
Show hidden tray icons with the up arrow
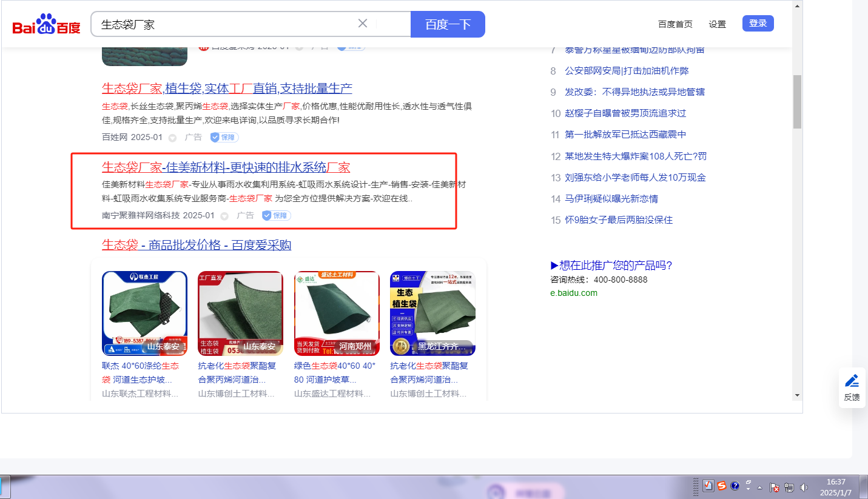click(759, 487)
